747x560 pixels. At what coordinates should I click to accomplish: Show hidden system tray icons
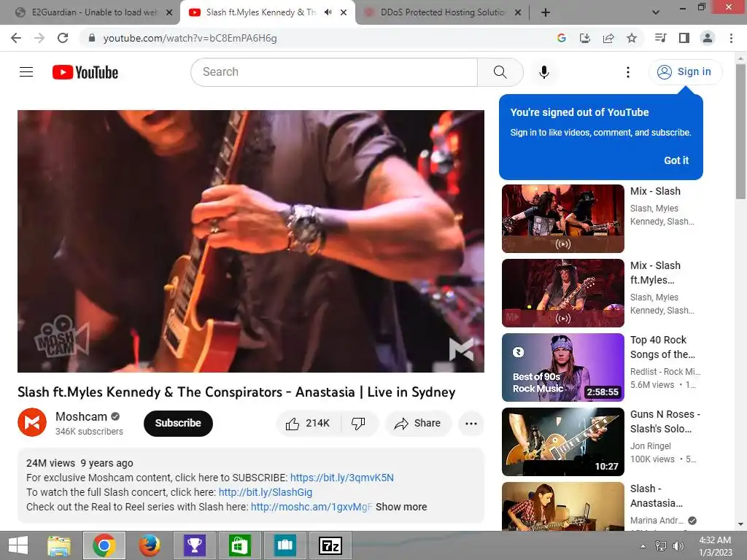pos(643,546)
